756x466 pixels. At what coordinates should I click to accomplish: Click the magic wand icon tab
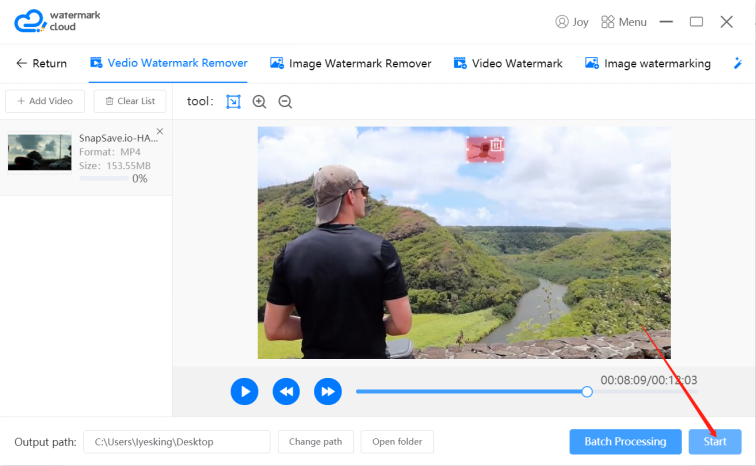pyautogui.click(x=738, y=63)
